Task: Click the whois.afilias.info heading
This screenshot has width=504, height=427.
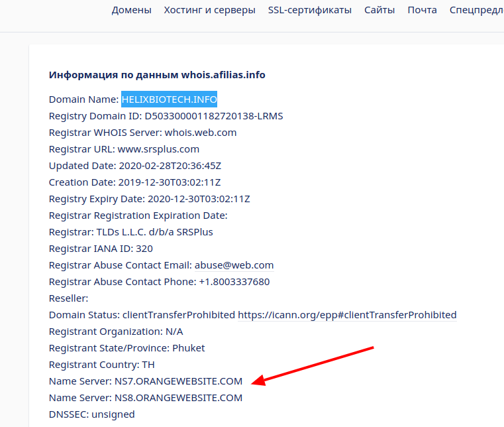Action: 157,75
